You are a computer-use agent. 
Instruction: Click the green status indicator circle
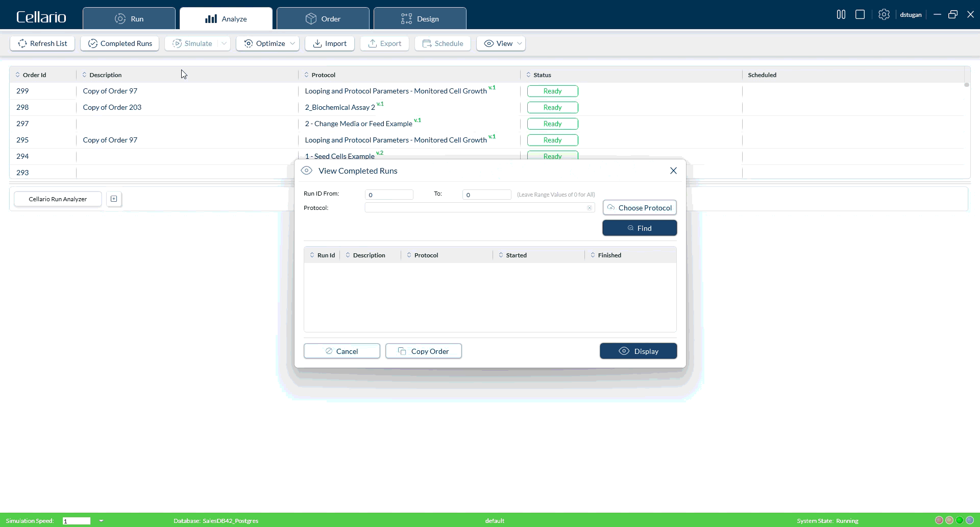pyautogui.click(x=960, y=520)
